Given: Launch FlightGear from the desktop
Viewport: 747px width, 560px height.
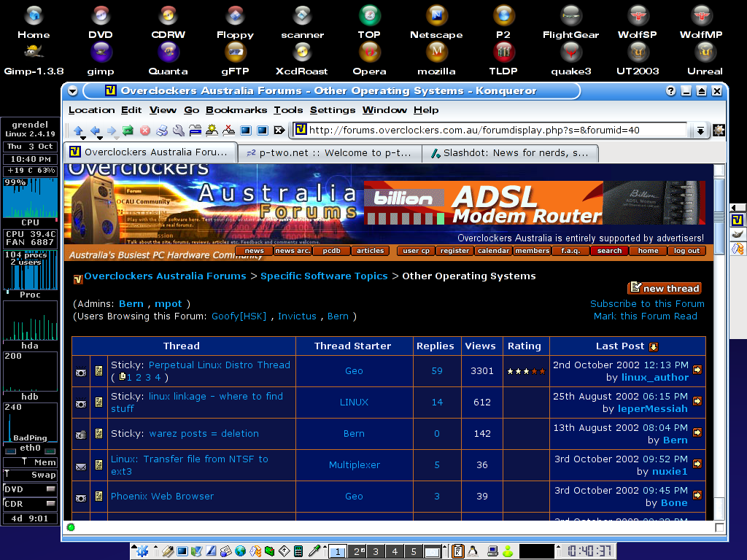Looking at the screenshot, I should click(570, 23).
